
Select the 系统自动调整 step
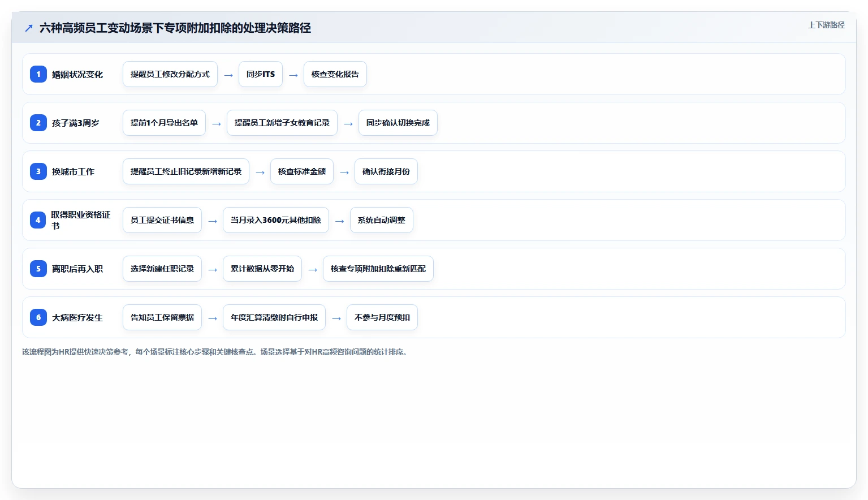coord(382,220)
